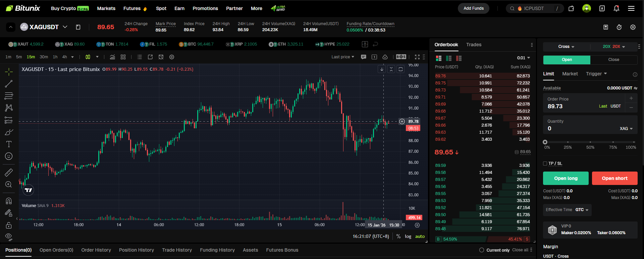Screen dimensions: 644x259
Task: Open trading preferences gear in header
Action: click(633, 27)
